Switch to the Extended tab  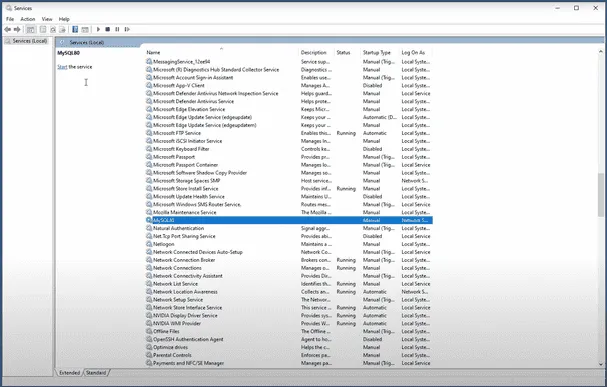click(70, 373)
